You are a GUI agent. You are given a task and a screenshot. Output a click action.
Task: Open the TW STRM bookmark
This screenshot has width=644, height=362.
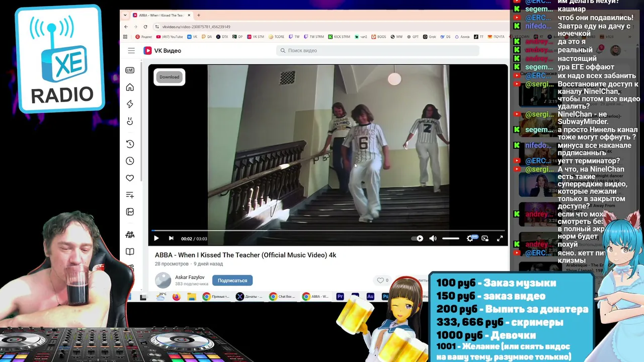point(314,37)
